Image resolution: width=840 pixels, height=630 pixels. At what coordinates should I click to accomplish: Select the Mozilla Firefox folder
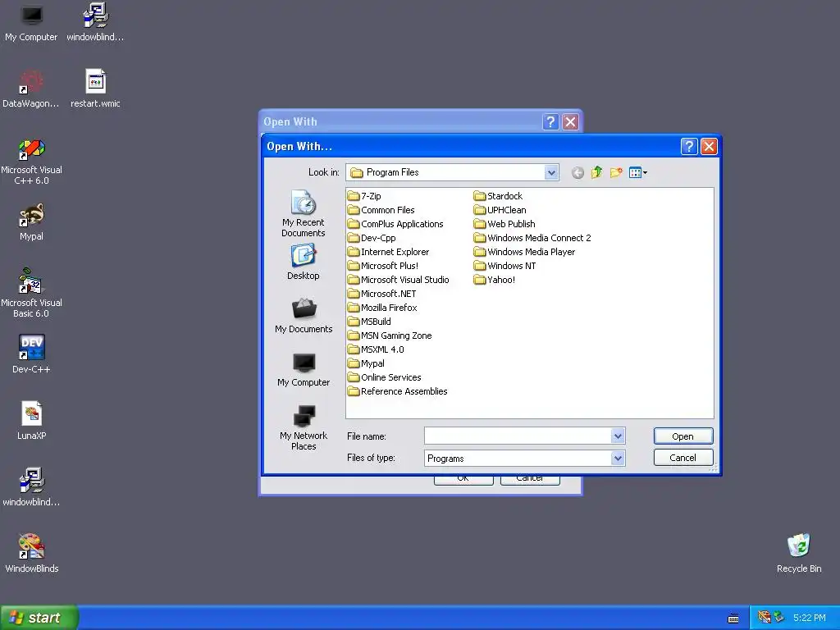click(x=382, y=308)
